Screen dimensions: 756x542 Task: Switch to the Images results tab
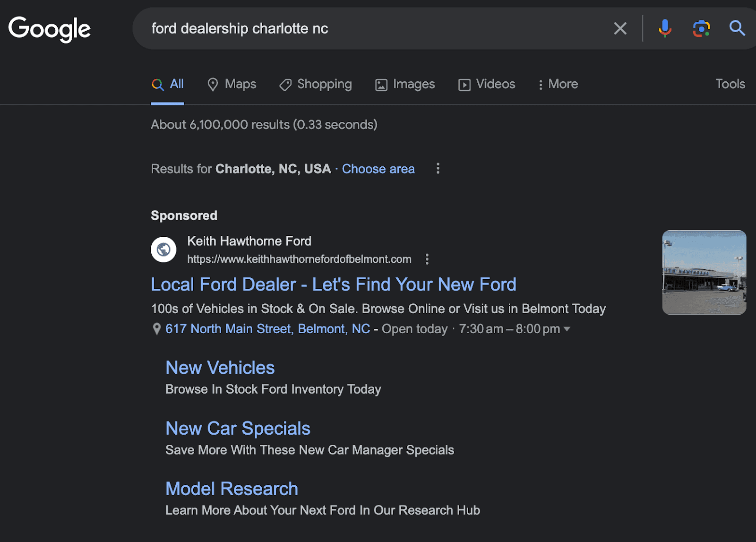pyautogui.click(x=404, y=84)
